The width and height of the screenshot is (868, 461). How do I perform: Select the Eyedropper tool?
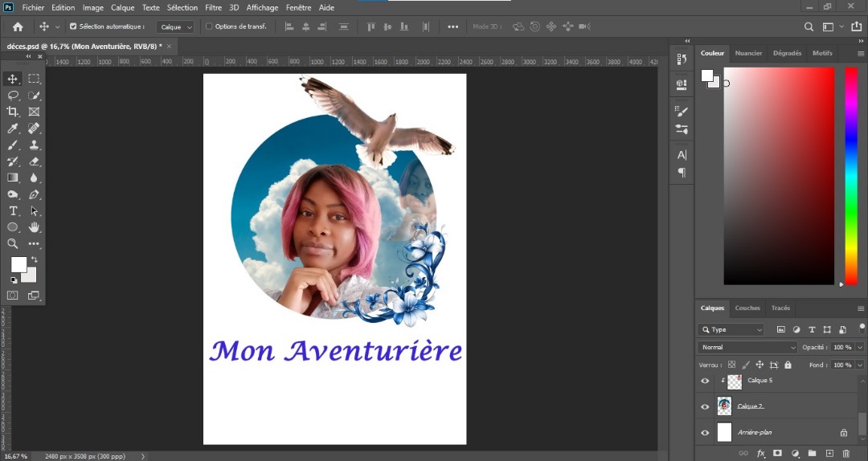(13, 129)
